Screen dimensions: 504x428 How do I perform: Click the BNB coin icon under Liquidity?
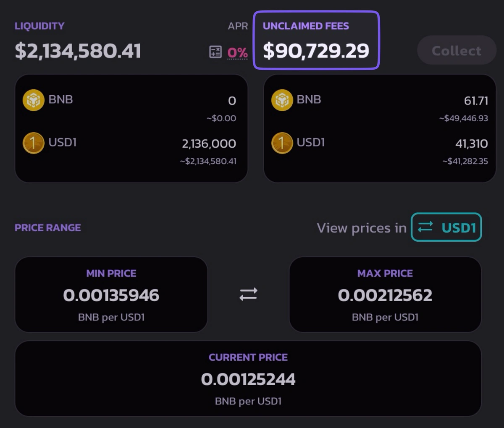(33, 100)
